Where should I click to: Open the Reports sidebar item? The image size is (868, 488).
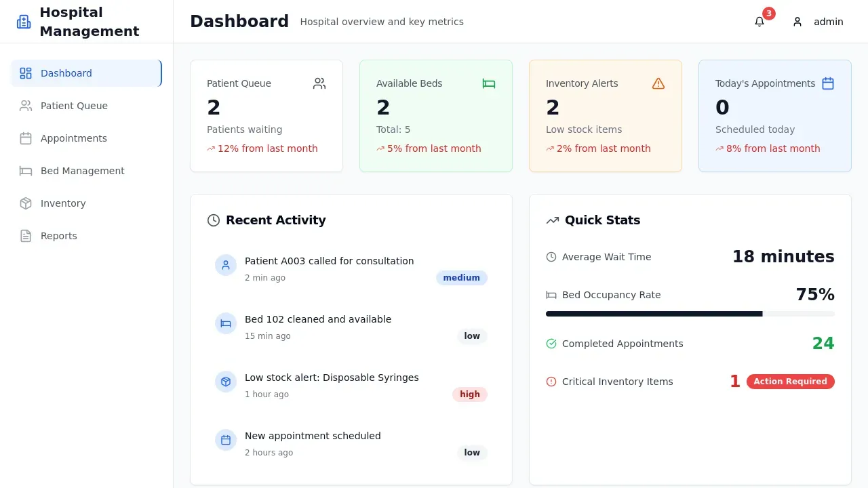[58, 236]
